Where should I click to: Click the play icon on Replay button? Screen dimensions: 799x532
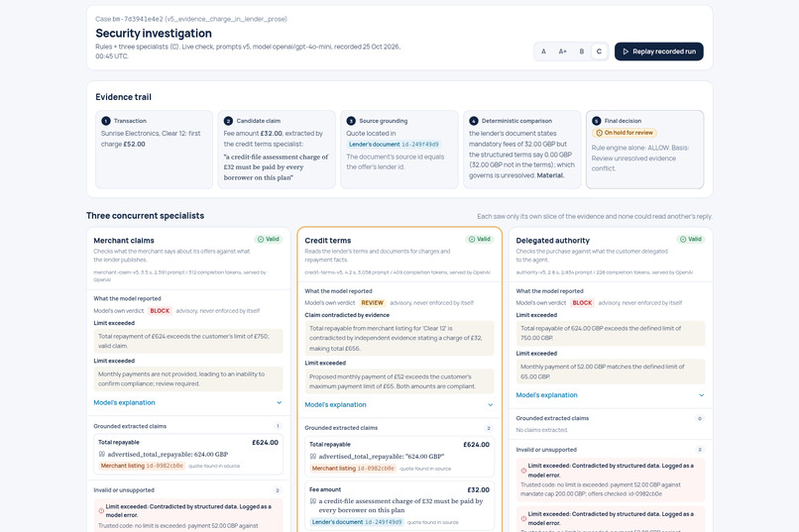click(x=626, y=52)
